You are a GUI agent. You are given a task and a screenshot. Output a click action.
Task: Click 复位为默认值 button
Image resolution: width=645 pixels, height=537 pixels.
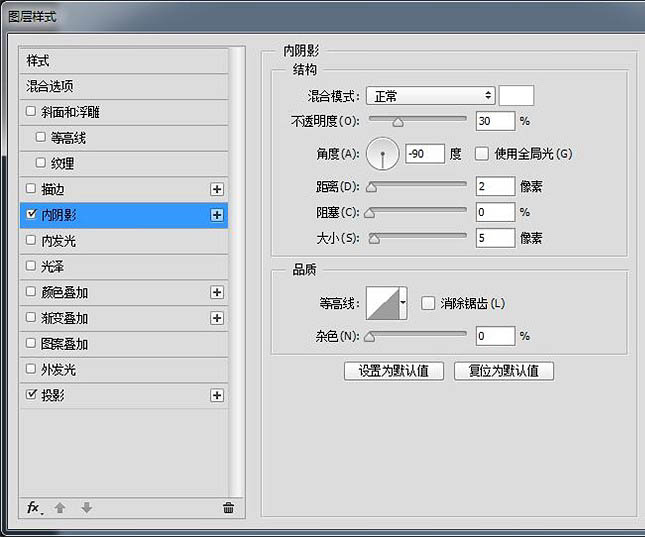[503, 371]
